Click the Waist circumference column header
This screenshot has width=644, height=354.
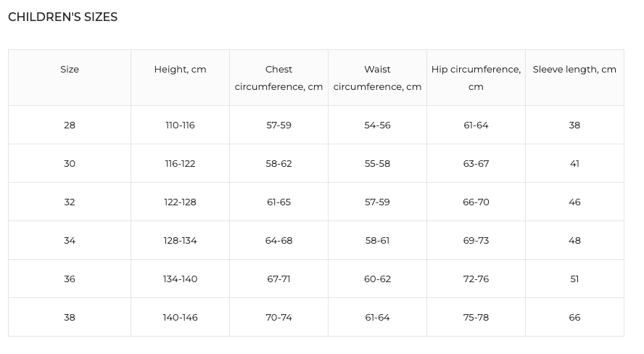377,78
